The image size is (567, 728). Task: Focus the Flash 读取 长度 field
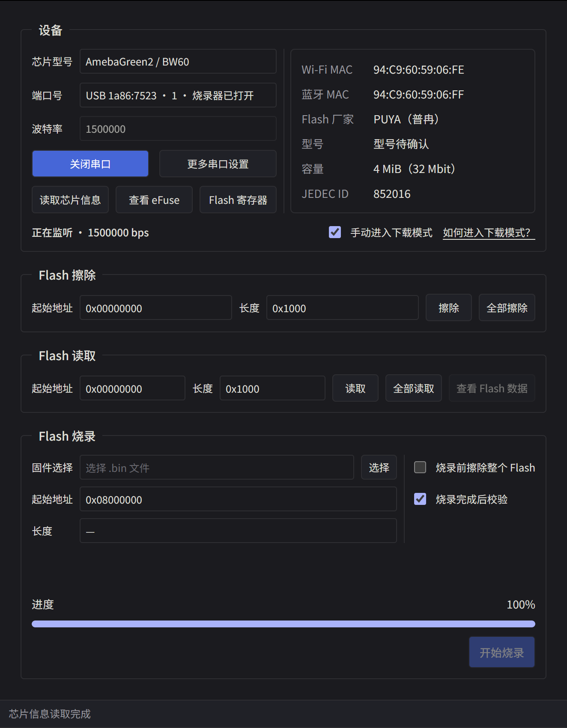click(273, 388)
